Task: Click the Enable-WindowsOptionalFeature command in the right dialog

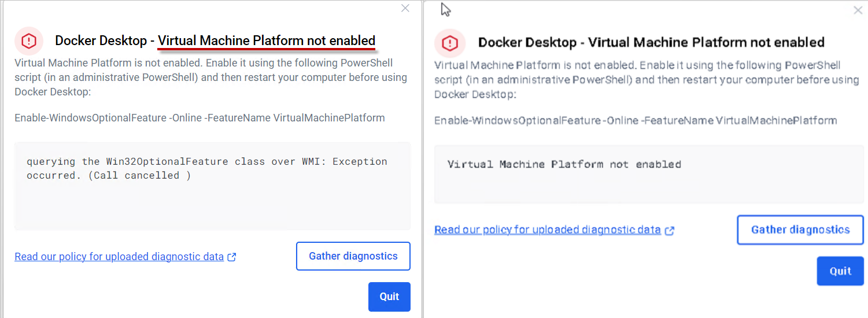Action: pos(635,121)
